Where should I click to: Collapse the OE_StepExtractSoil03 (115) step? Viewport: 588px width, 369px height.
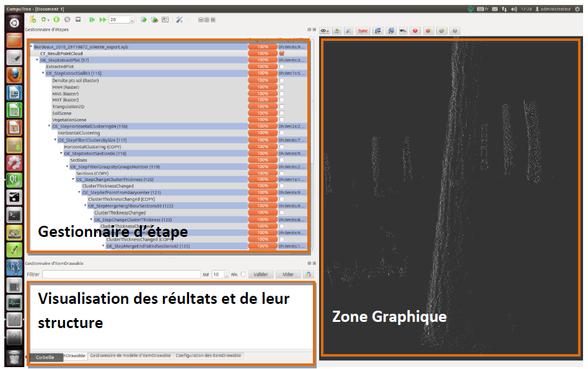pyautogui.click(x=43, y=73)
